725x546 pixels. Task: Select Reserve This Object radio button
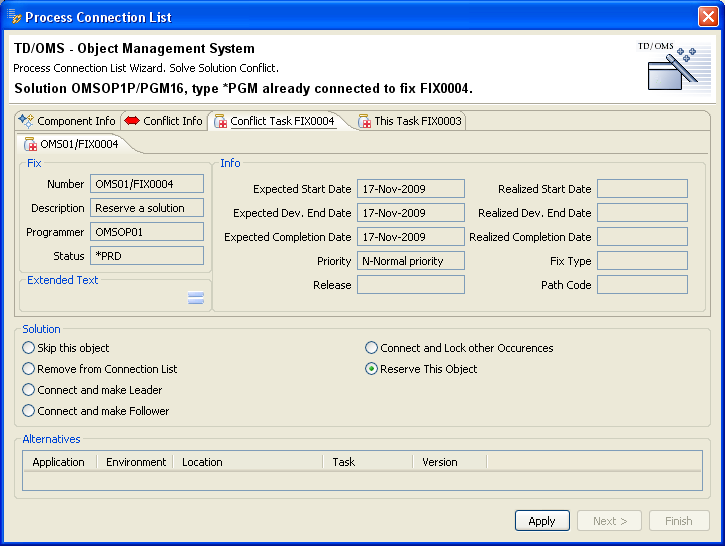(372, 369)
